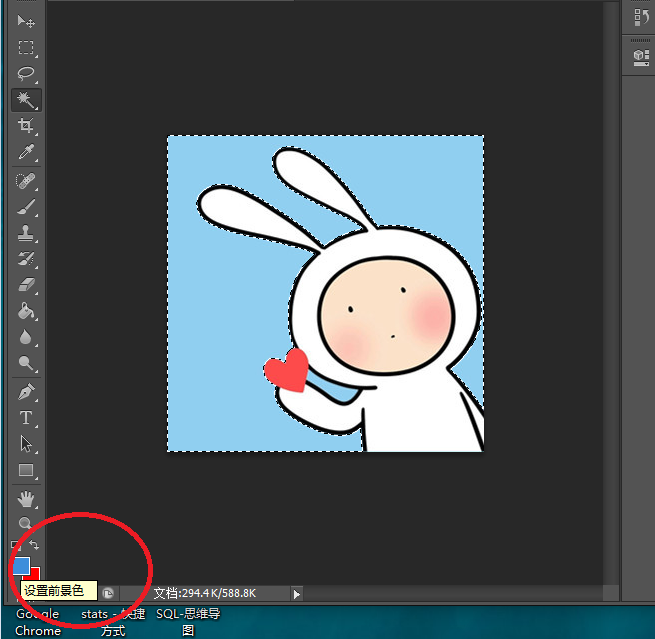Select the Horizontal Type tool
Viewport: 655px width, 639px height.
coord(26,418)
